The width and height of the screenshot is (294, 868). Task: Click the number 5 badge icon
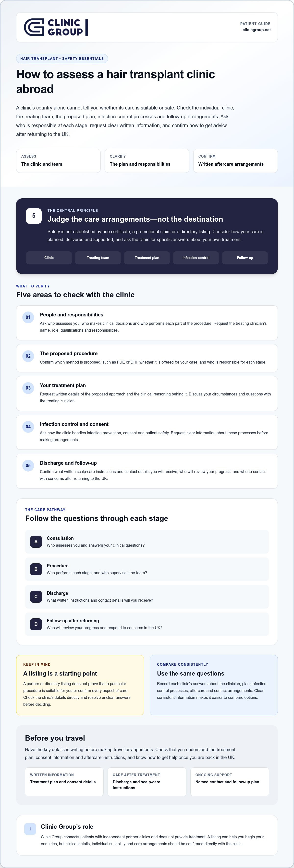[x=34, y=216]
